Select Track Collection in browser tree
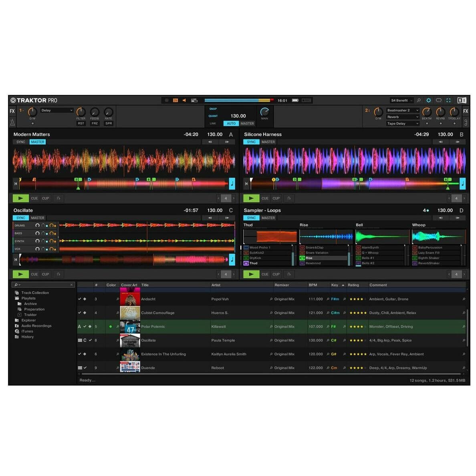 click(x=35, y=292)
